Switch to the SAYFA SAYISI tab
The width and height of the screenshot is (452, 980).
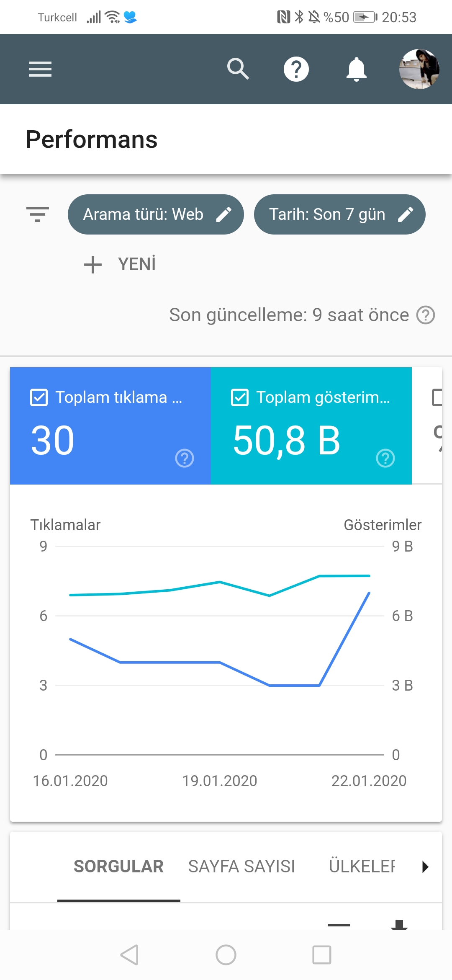tap(241, 867)
